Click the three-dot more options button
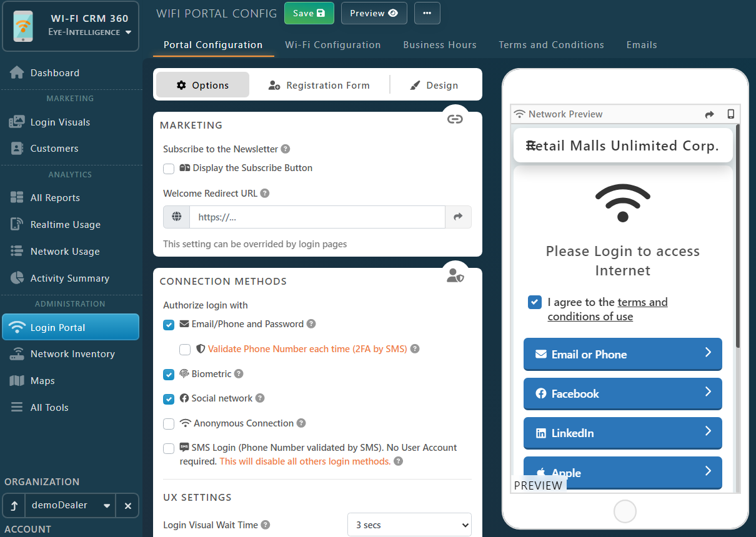The image size is (756, 537). coord(427,13)
